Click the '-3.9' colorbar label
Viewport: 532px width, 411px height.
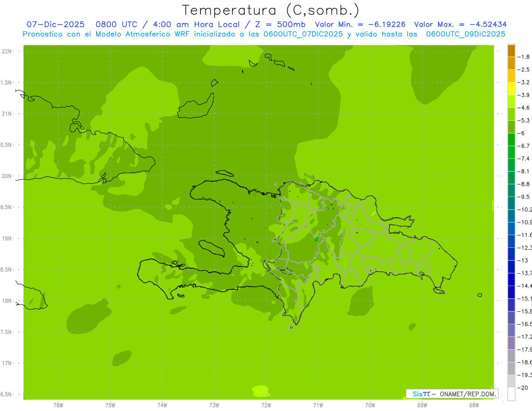click(524, 95)
